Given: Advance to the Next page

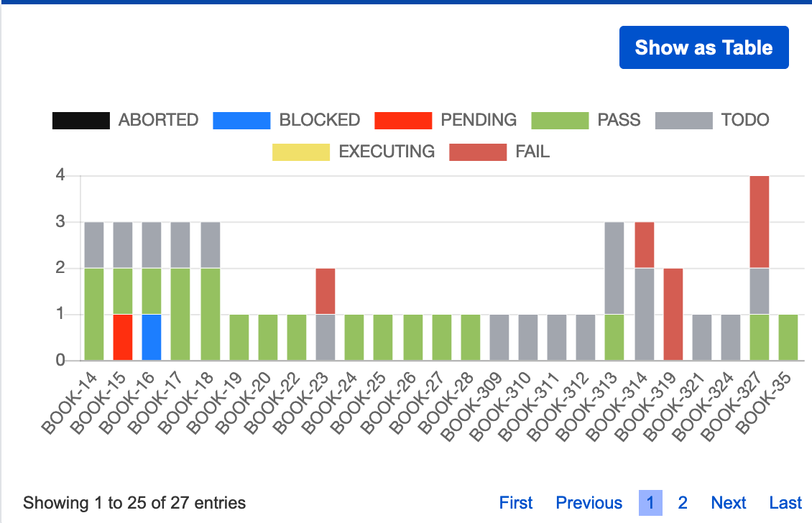Looking at the screenshot, I should pos(729,503).
